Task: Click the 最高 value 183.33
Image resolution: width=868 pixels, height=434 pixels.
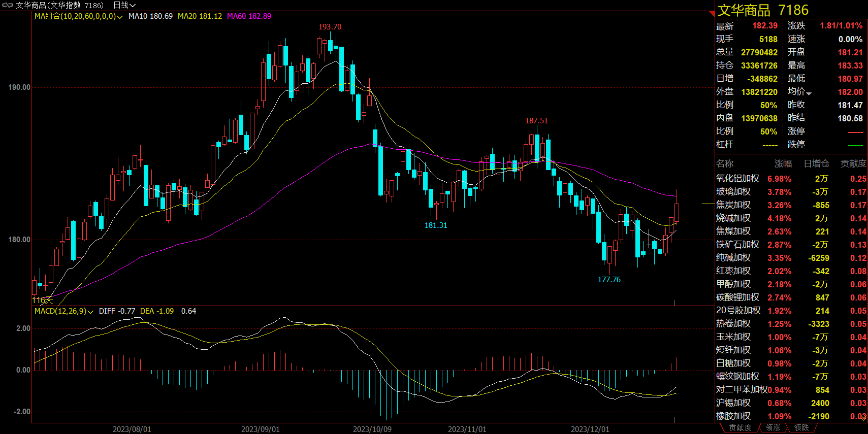Action: (x=850, y=65)
